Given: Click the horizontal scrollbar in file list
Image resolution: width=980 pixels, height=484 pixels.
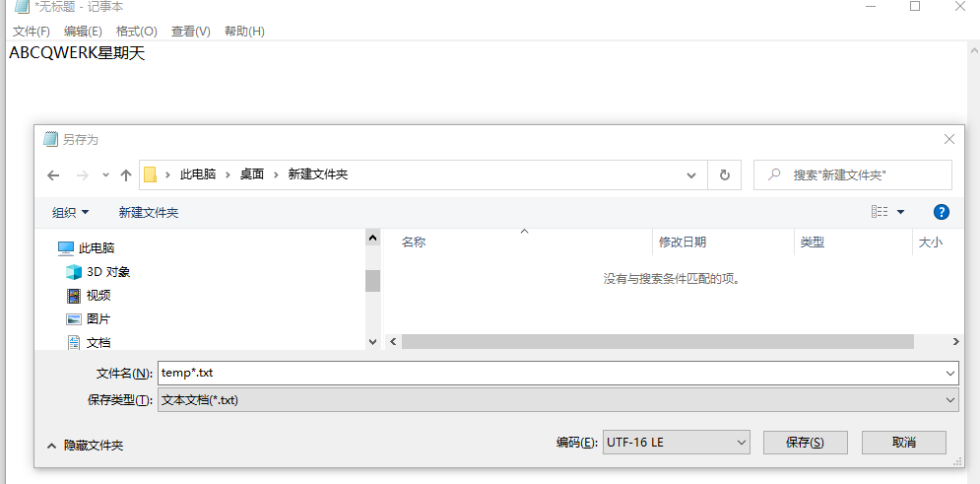Looking at the screenshot, I should coord(657,341).
